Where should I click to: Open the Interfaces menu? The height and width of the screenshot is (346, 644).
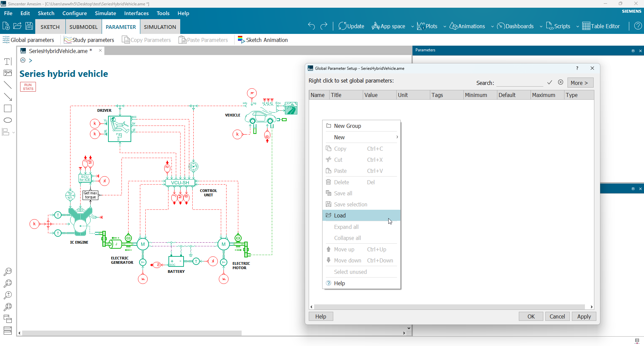click(x=136, y=13)
